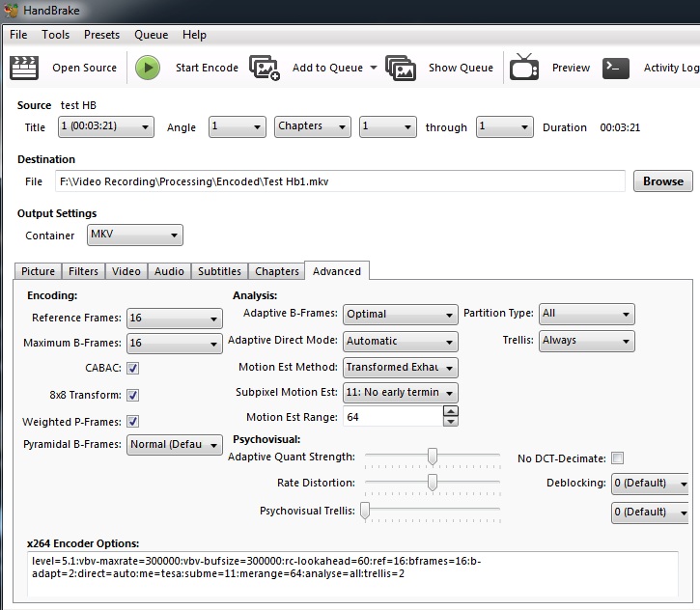700x610 pixels.
Task: Click the Activity Log terminal icon
Action: click(616, 69)
